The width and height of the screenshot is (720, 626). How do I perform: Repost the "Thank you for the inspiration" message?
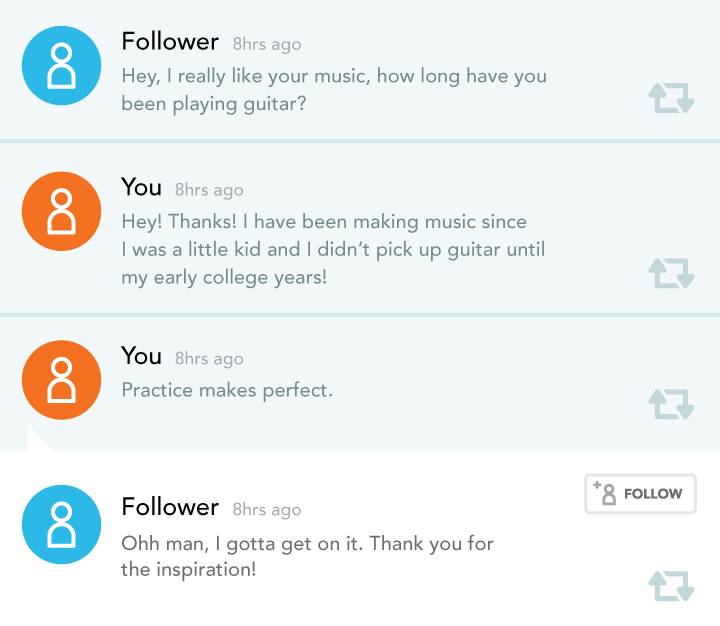(671, 586)
